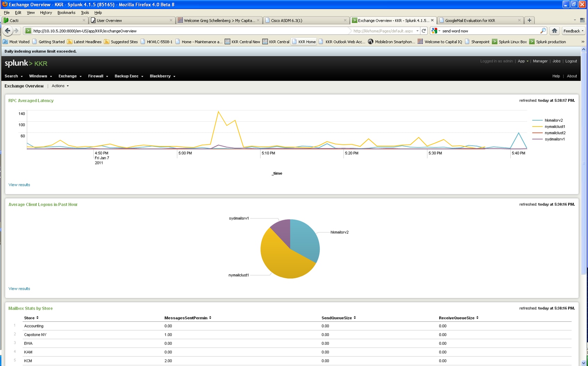Click the Capstone NY store row
Screen dimensions: 588x366
297,335
